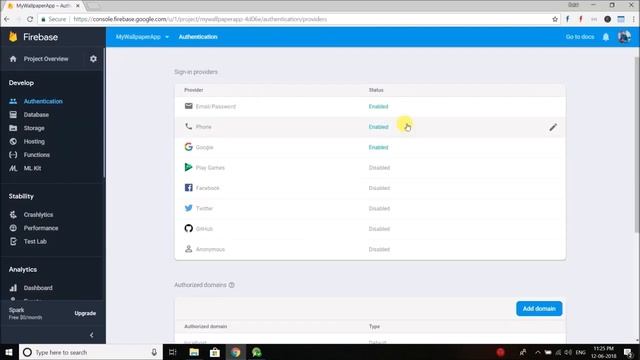
Task: Click Go to docs link
Action: coord(580,37)
